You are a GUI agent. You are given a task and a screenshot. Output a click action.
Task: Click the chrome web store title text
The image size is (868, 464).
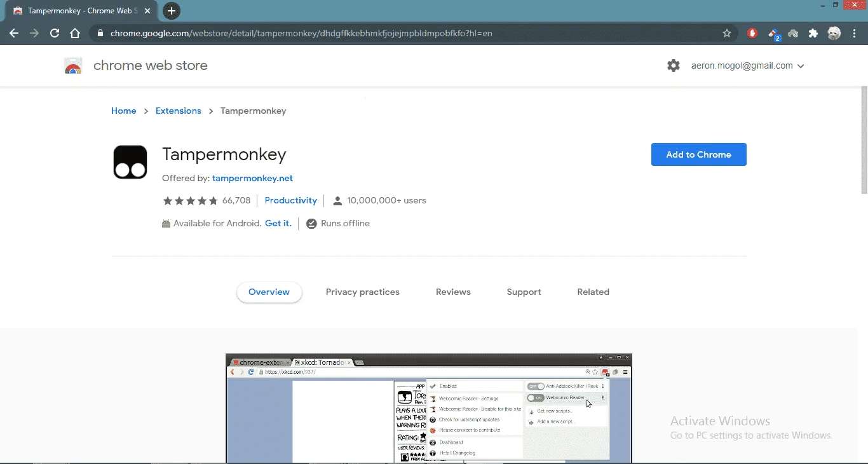click(151, 65)
